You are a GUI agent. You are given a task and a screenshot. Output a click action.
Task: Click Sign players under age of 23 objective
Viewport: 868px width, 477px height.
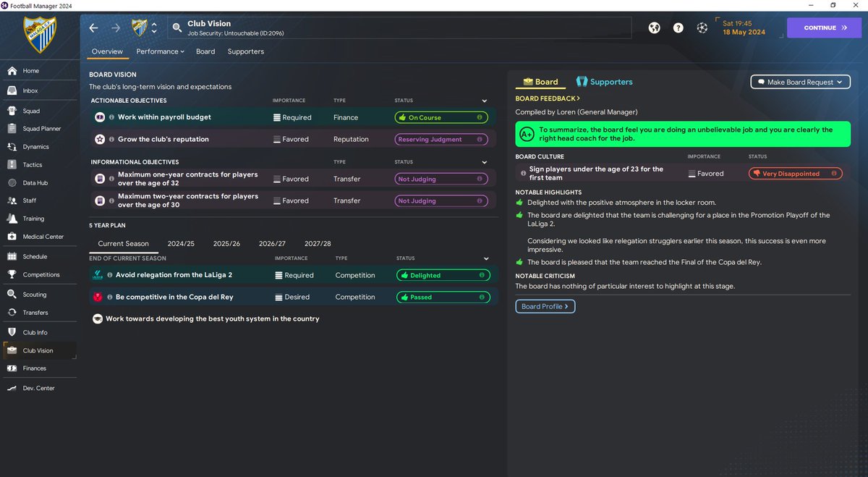595,173
